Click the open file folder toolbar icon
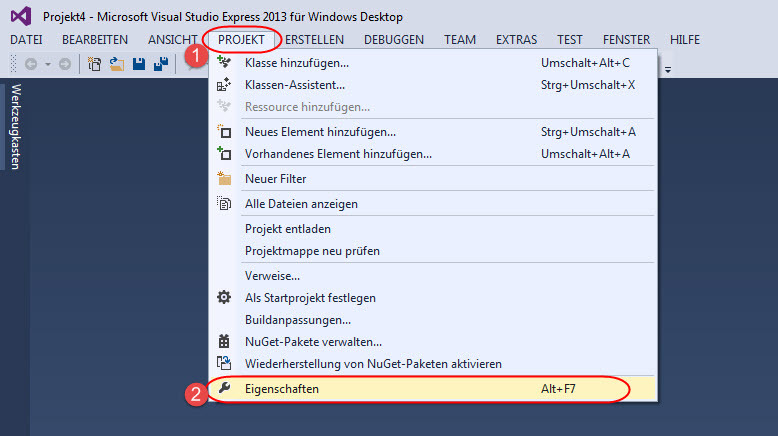 coord(117,64)
